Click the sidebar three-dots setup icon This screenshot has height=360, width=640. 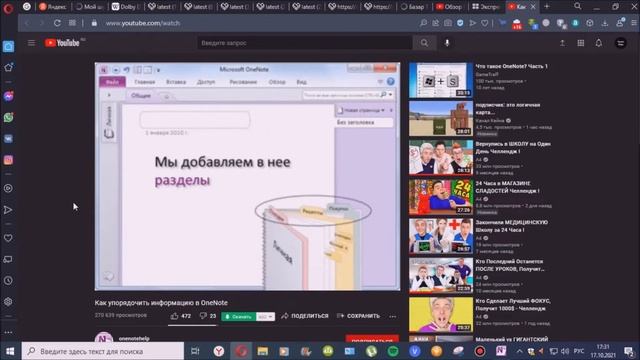click(x=8, y=332)
